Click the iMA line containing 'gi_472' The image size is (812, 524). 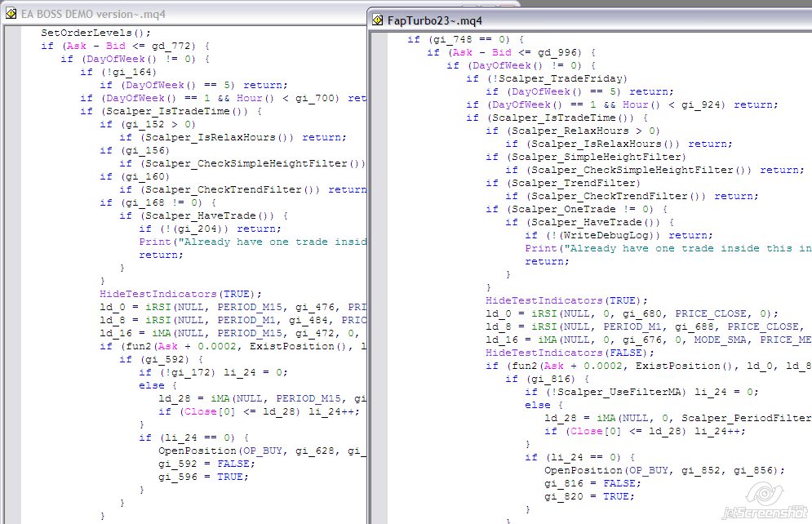229,333
